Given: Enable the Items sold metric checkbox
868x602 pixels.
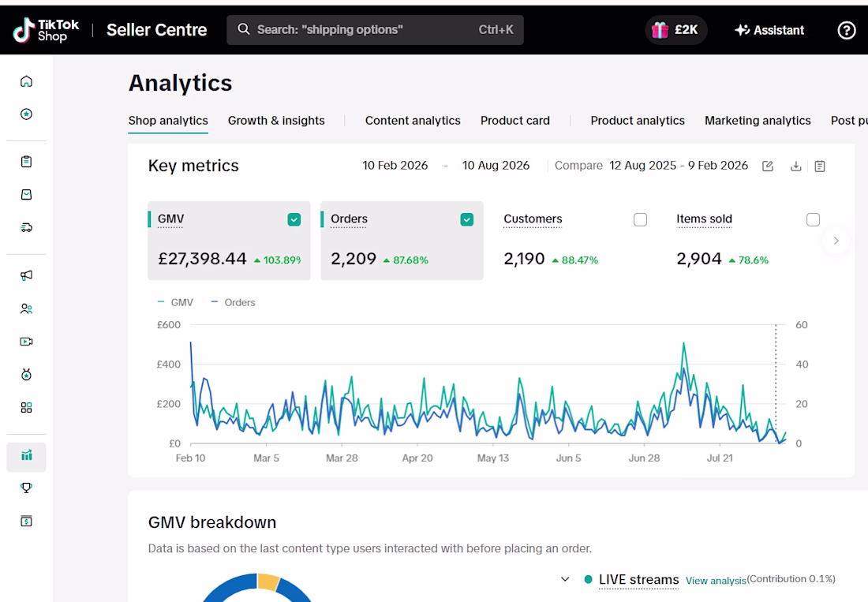Looking at the screenshot, I should [x=813, y=219].
